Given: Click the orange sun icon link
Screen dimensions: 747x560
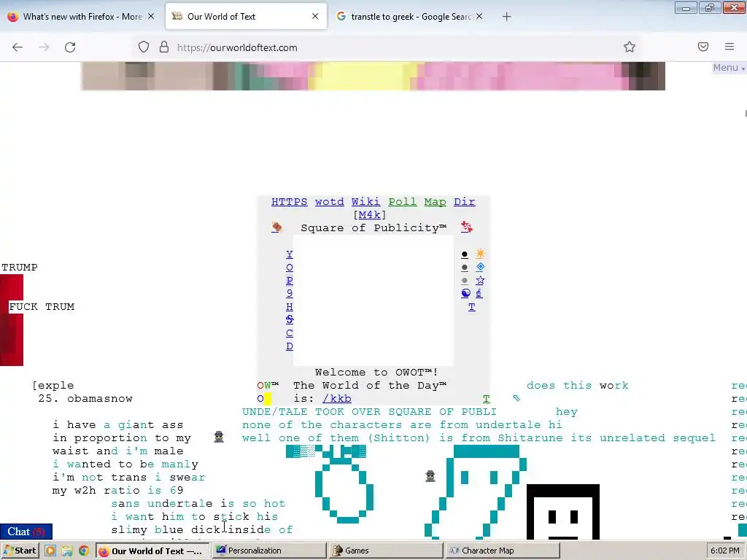Looking at the screenshot, I should (x=480, y=254).
